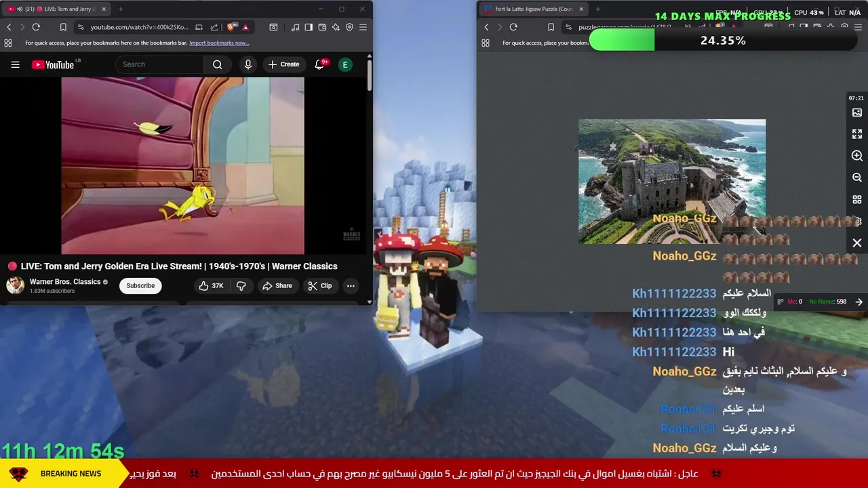Click the 11h 12m 54s timer

click(x=62, y=451)
